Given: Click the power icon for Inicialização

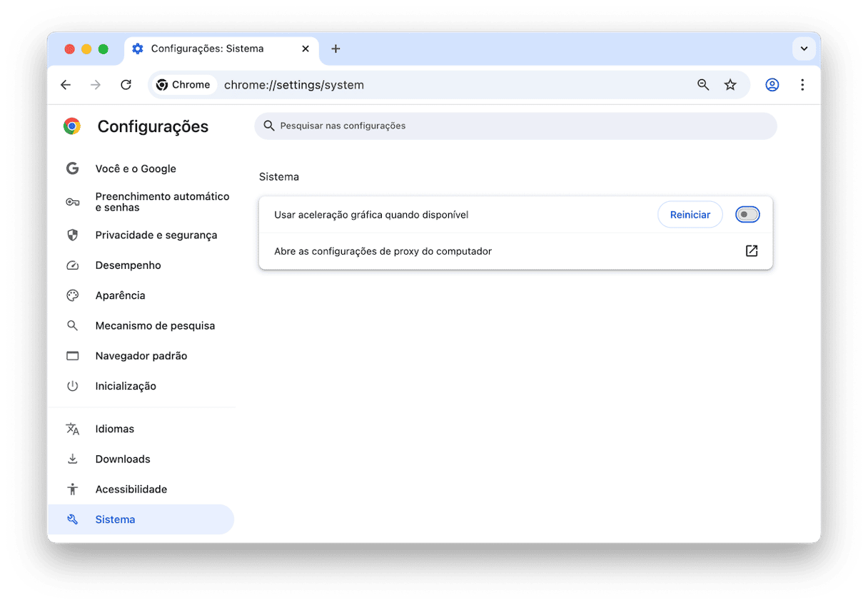Looking at the screenshot, I should (72, 386).
